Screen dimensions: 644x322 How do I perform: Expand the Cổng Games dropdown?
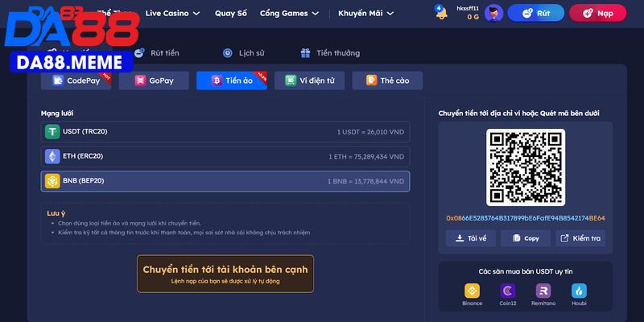pos(289,13)
